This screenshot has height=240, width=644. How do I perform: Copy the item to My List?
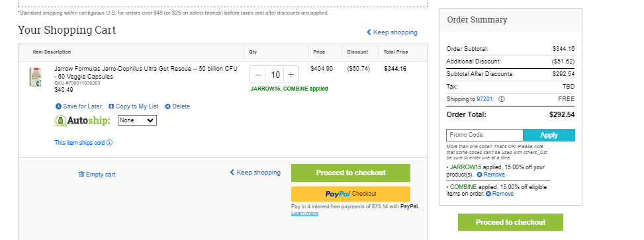coord(134,106)
